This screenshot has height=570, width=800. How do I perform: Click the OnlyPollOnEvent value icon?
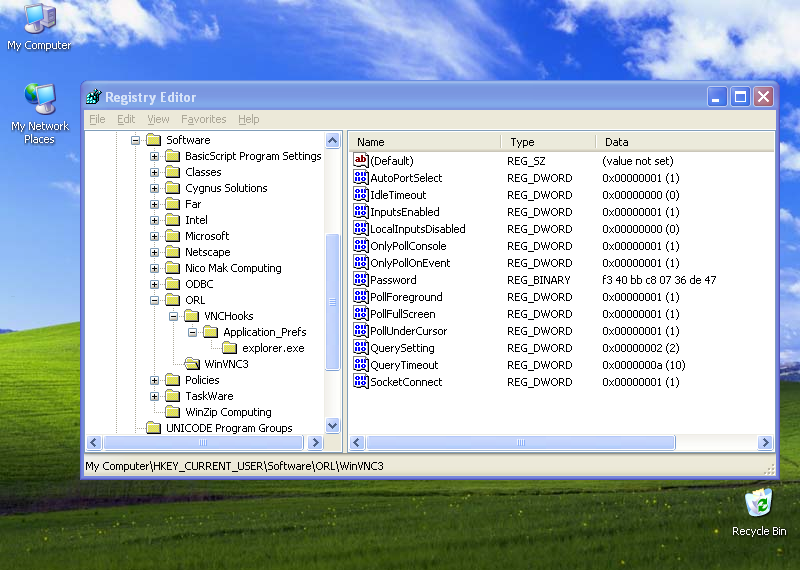(x=361, y=262)
